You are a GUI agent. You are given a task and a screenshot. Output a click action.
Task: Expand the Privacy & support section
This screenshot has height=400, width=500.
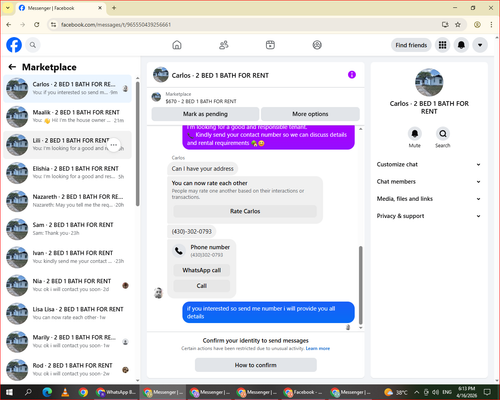click(429, 216)
